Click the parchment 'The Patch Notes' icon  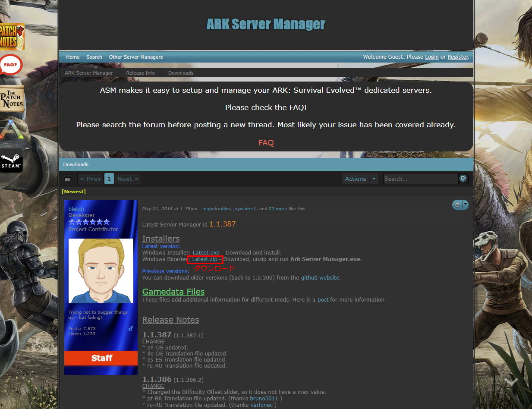click(11, 99)
